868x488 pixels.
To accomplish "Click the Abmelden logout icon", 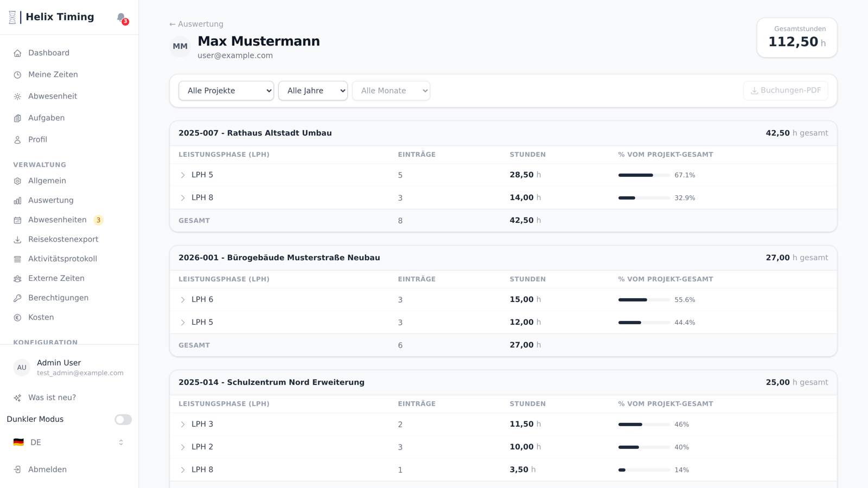I will pos(17,470).
